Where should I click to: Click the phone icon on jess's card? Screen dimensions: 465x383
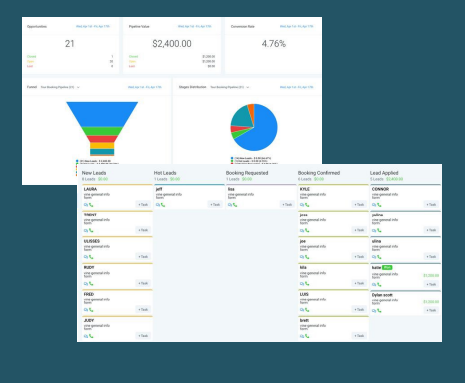click(307, 230)
